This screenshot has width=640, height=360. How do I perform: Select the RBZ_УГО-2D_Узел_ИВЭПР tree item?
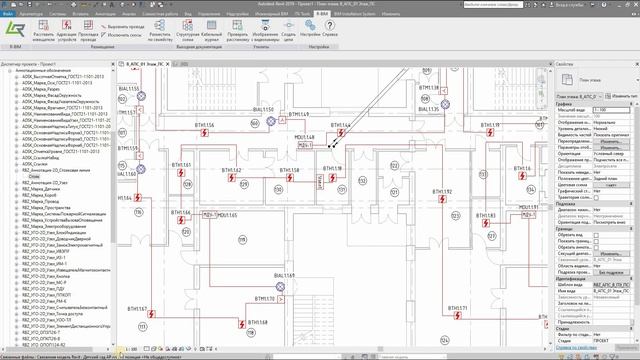coord(46,251)
